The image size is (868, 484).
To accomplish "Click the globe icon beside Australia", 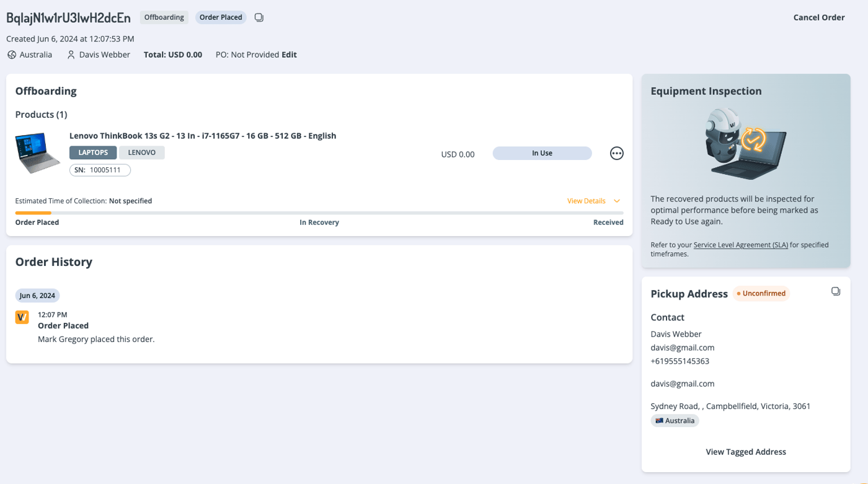I will (12, 55).
